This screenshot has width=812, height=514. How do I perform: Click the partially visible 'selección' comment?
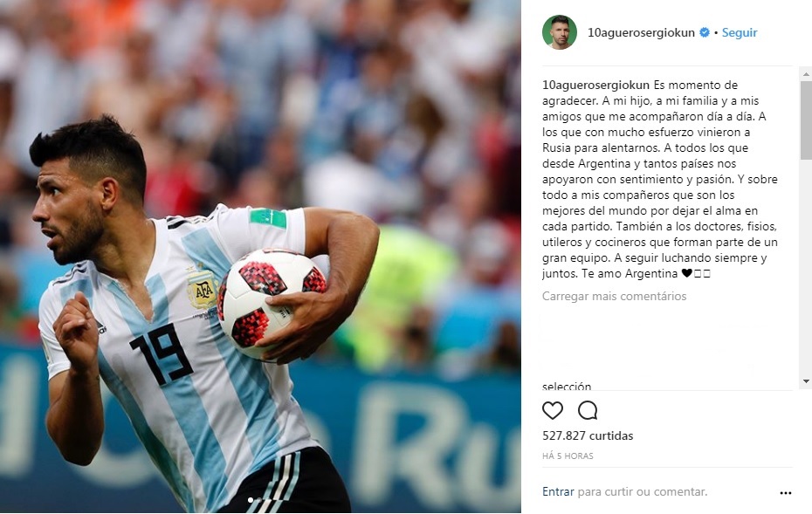tap(567, 386)
